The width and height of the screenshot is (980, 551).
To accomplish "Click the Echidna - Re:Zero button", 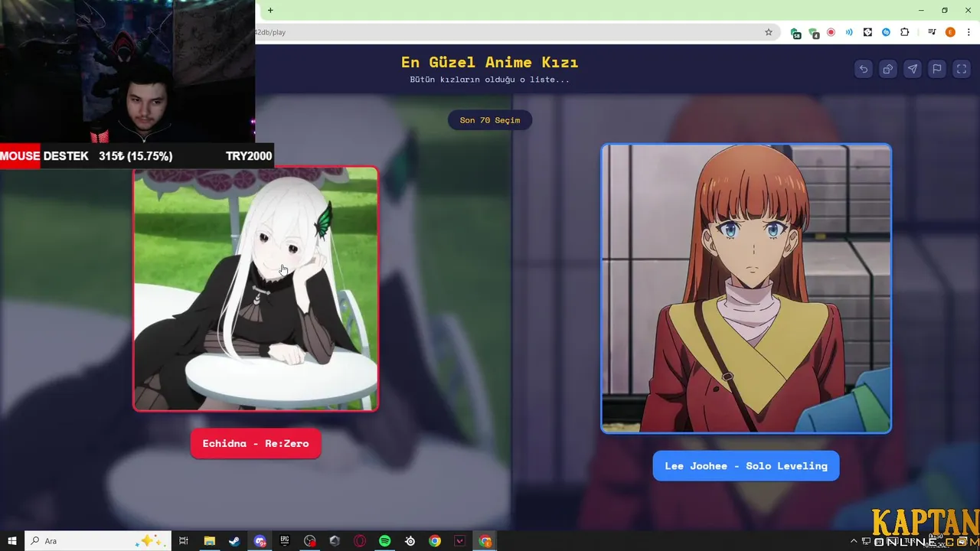I will tap(256, 444).
